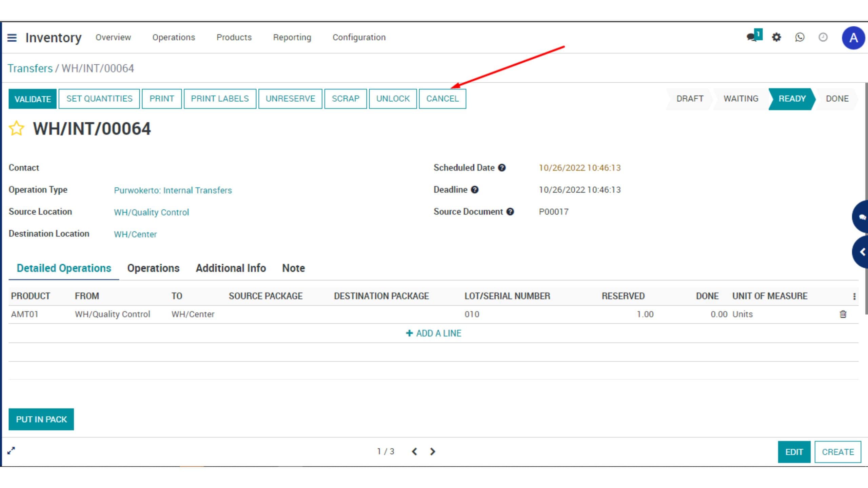This screenshot has height=488, width=868.
Task: Switch to the Note tab
Action: click(294, 268)
